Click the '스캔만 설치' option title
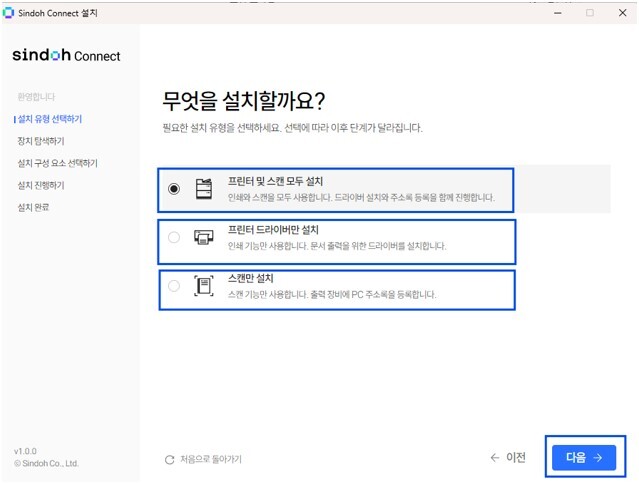The image size is (639, 484). tap(251, 278)
